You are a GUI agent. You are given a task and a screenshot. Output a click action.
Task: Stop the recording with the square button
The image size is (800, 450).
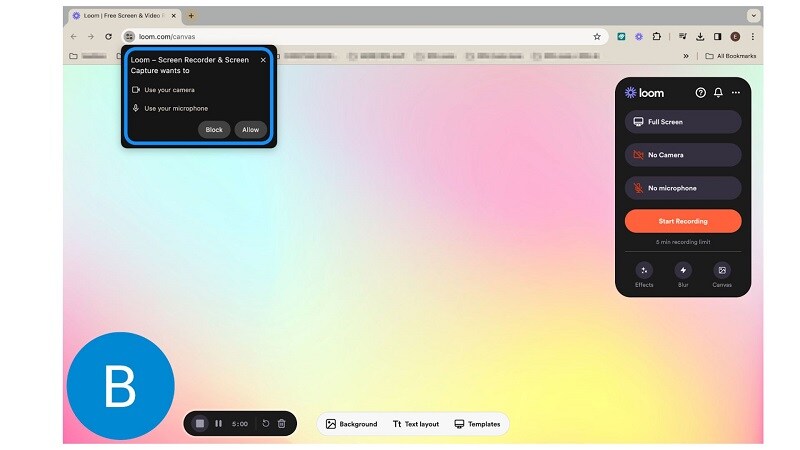pos(200,423)
